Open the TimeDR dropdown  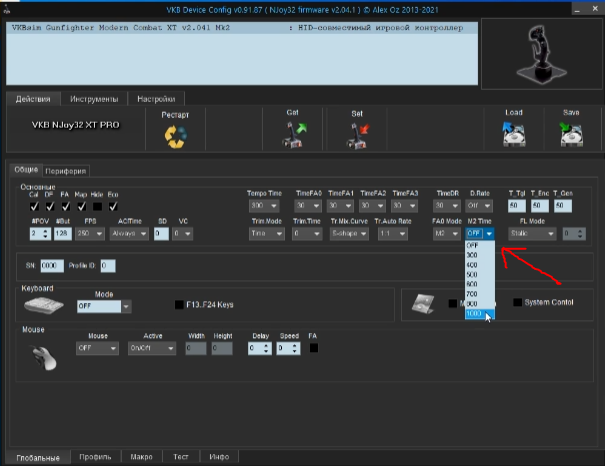tap(447, 206)
